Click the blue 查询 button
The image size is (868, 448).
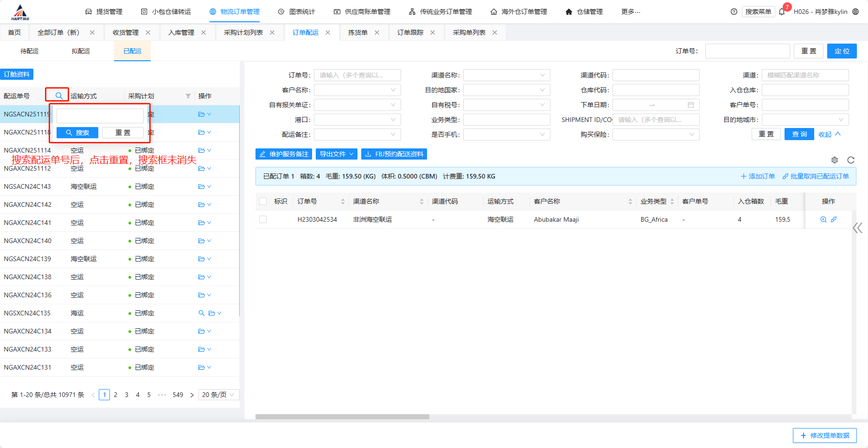click(x=799, y=134)
